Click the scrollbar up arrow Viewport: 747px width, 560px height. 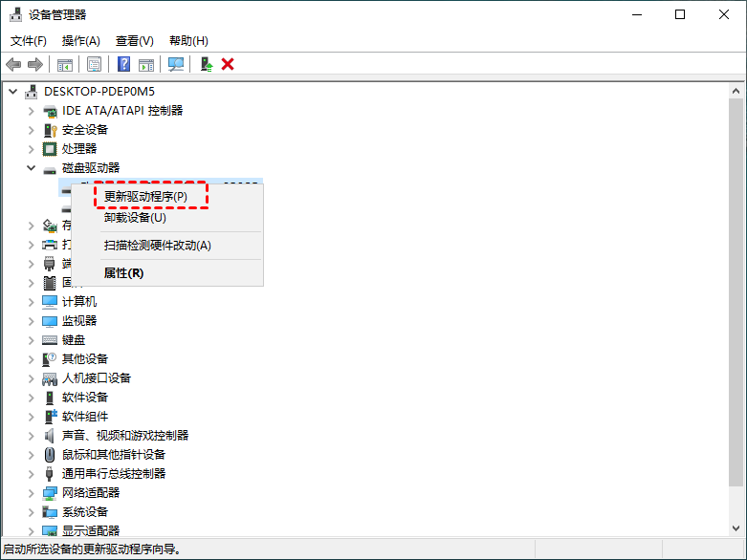click(x=736, y=91)
